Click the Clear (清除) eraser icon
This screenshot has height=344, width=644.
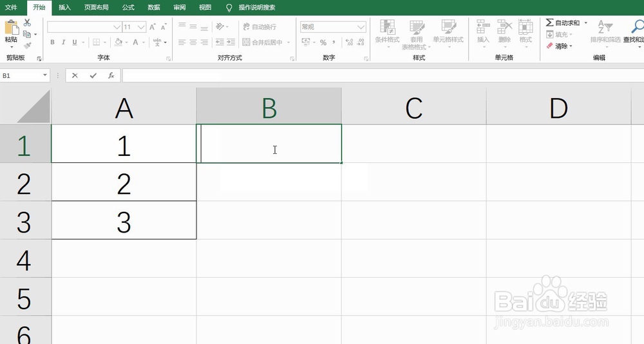pos(549,46)
